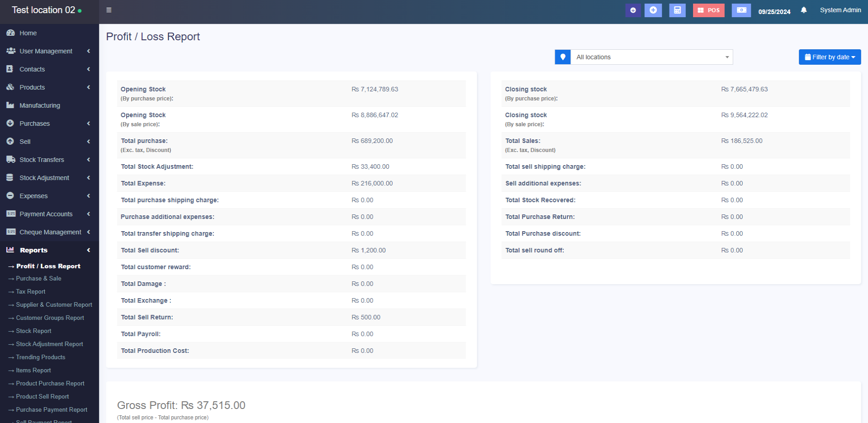Open the All locations dropdown
Image resolution: width=868 pixels, height=423 pixels.
651,57
